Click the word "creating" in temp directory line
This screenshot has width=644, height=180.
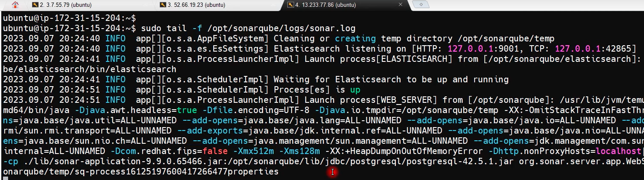point(355,38)
